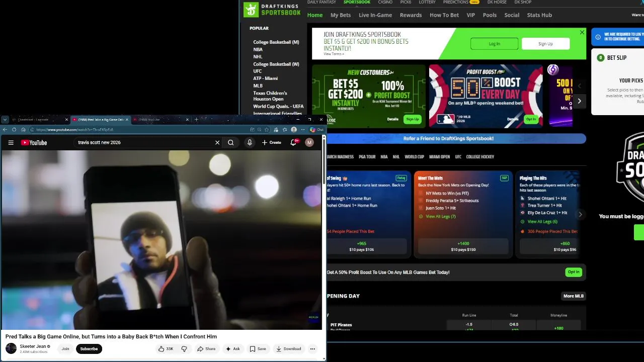The height and width of the screenshot is (362, 644).
Task: Advance the DraftKings promo carousel right
Action: pyautogui.click(x=579, y=101)
